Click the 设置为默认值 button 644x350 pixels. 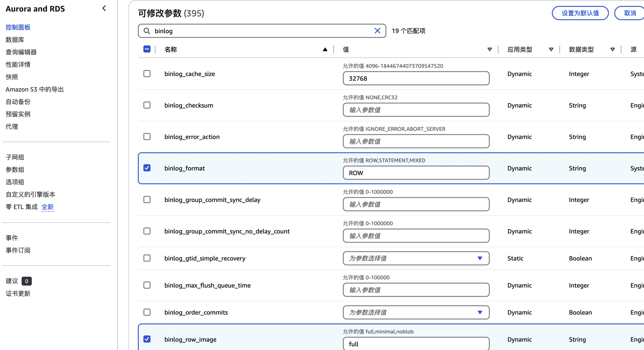(x=580, y=13)
